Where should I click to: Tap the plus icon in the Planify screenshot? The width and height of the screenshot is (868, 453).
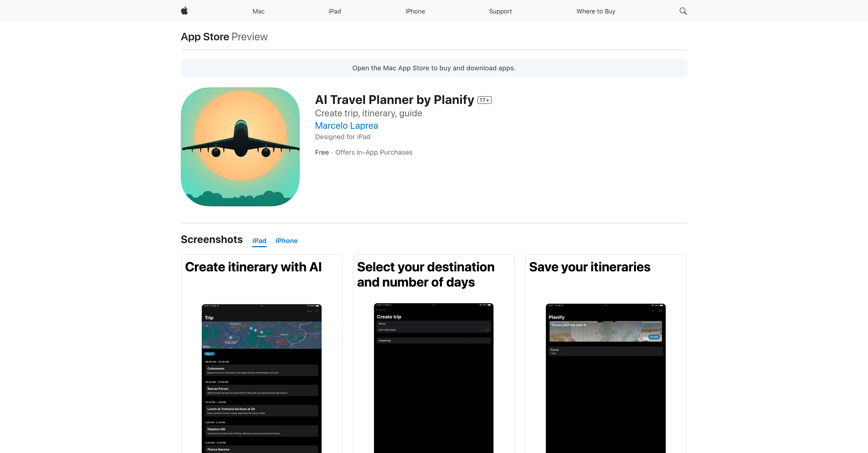[653, 311]
